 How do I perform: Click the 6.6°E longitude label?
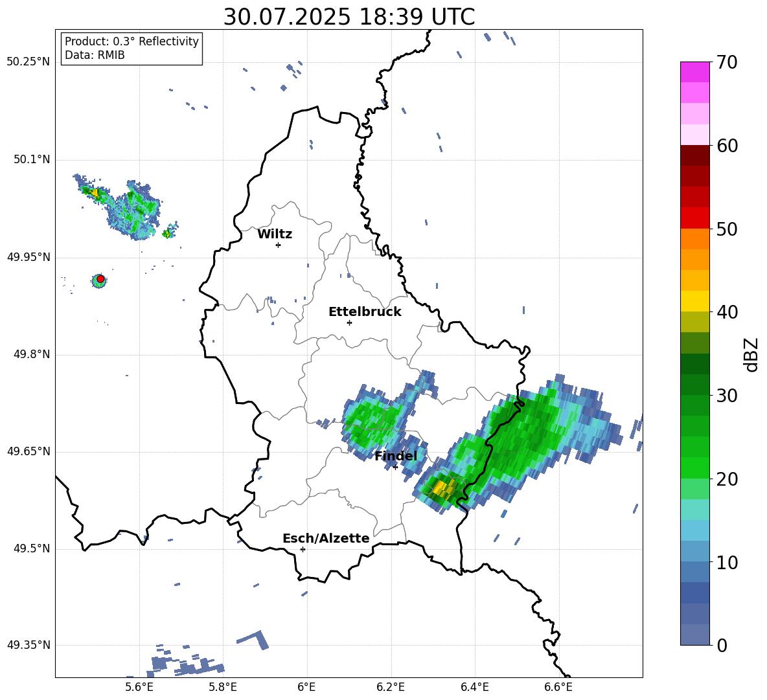[558, 687]
